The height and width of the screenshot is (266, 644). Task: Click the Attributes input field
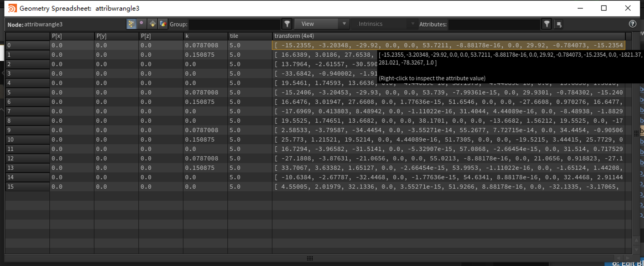pyautogui.click(x=494, y=24)
